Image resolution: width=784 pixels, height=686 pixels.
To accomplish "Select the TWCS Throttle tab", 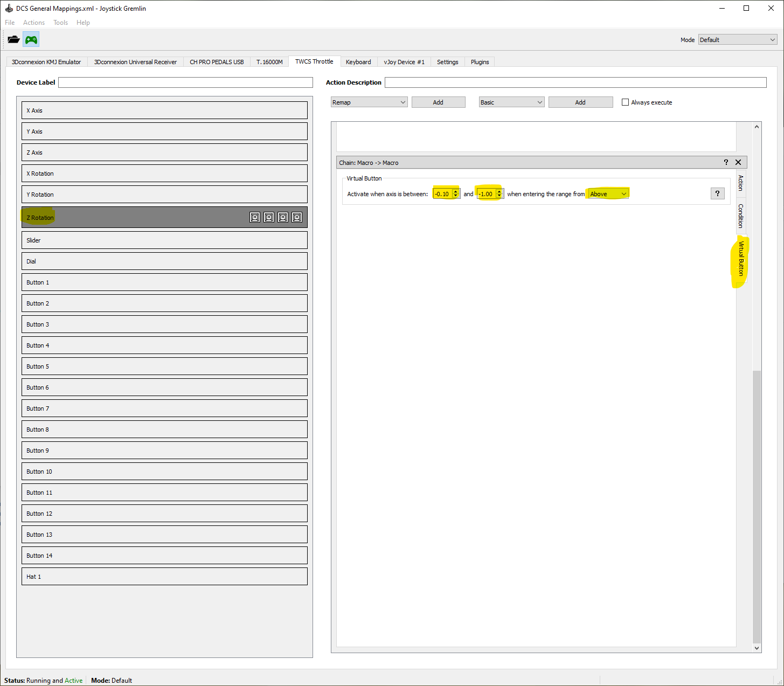I will pyautogui.click(x=314, y=61).
